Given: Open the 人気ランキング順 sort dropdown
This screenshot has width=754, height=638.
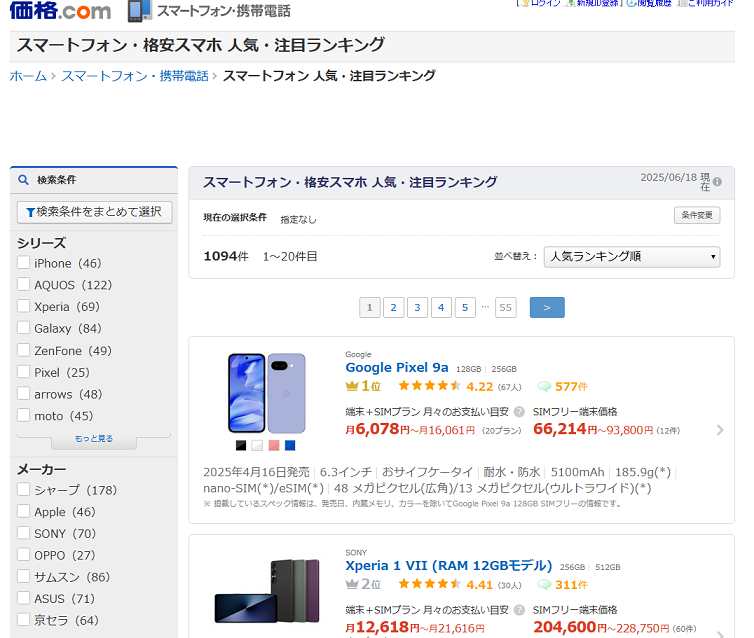Looking at the screenshot, I should click(632, 257).
